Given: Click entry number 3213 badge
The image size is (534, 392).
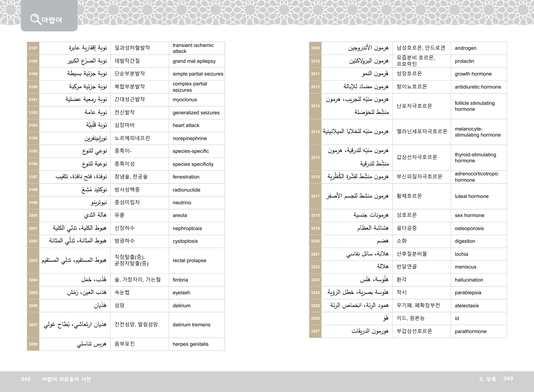Looking at the screenshot, I should click(315, 106).
